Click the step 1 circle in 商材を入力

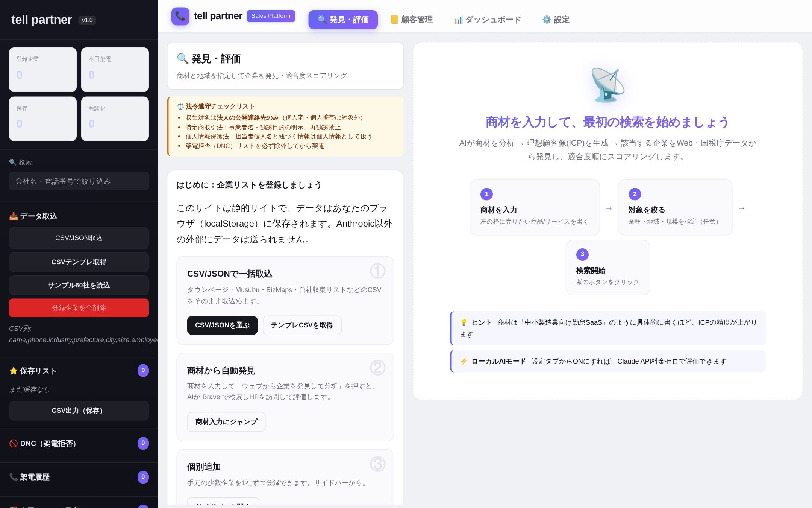pos(486,194)
